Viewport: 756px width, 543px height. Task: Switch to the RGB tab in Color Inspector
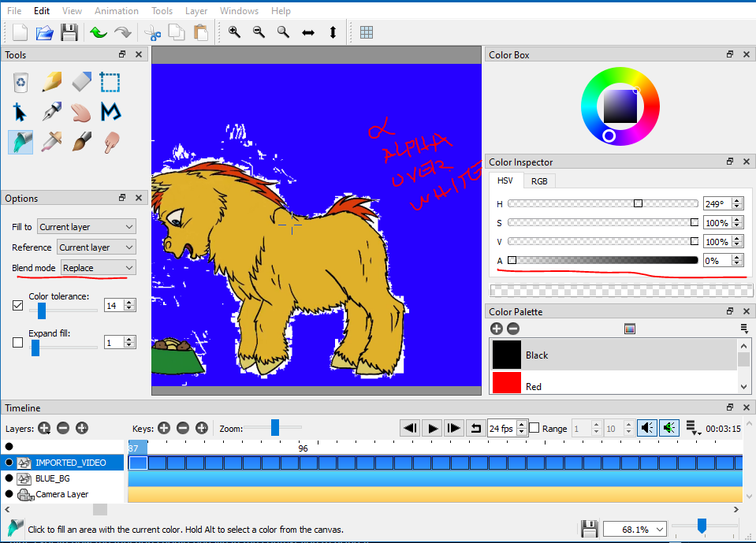pyautogui.click(x=539, y=180)
